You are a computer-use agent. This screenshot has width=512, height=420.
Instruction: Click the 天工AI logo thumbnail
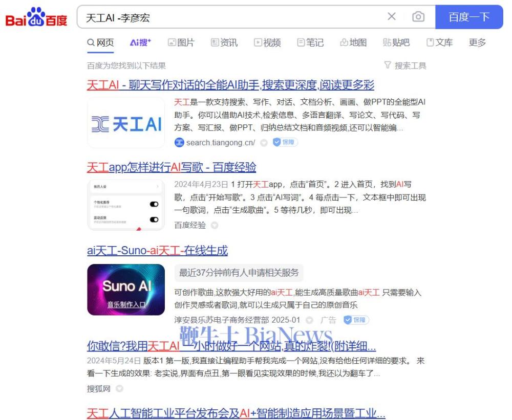126,123
